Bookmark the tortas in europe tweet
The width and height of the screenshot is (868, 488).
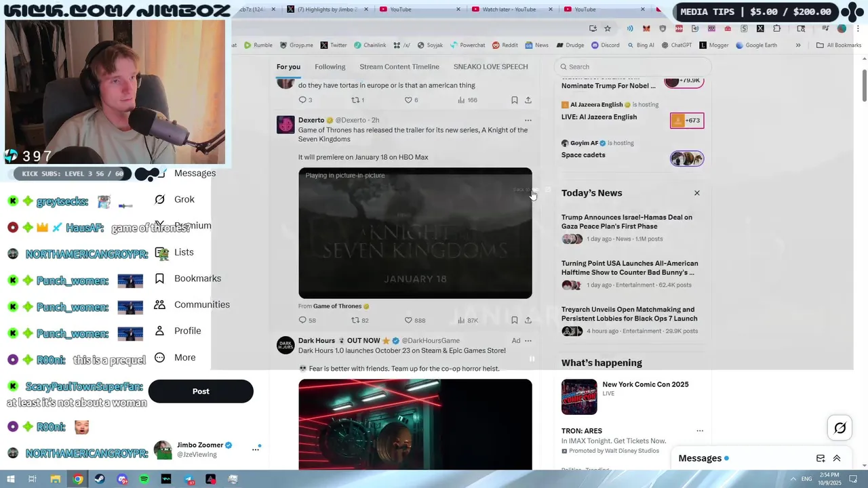pyautogui.click(x=515, y=100)
